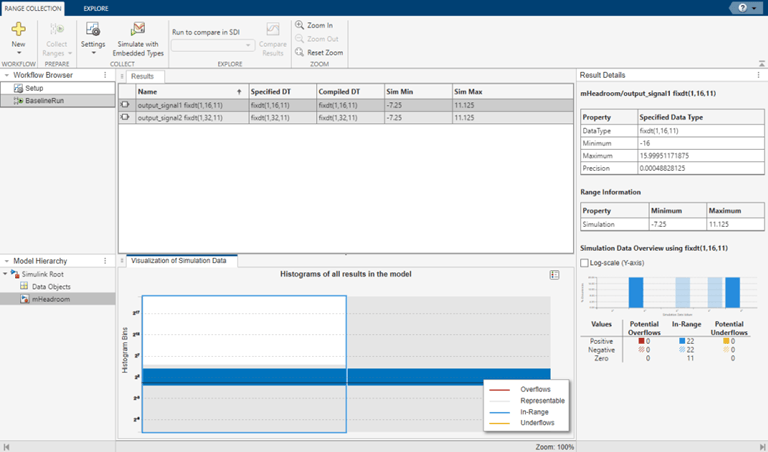Click the highlighted histogram for output_signal1

point(244,364)
